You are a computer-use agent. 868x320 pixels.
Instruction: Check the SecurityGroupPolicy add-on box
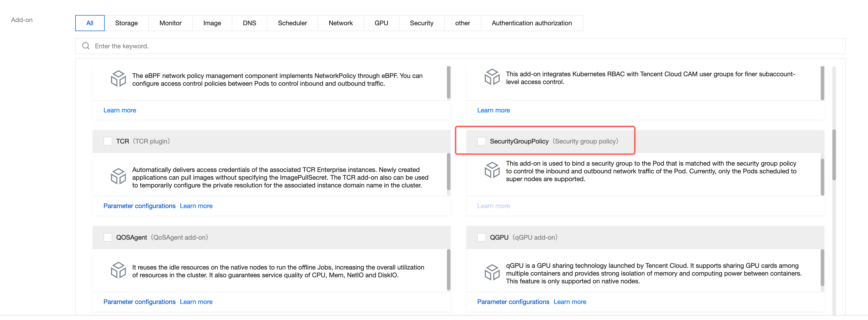pos(482,141)
